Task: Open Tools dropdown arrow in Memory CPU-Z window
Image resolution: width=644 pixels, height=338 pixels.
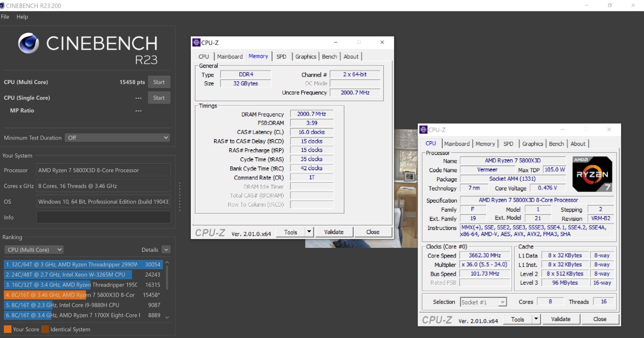Action: 309,232
